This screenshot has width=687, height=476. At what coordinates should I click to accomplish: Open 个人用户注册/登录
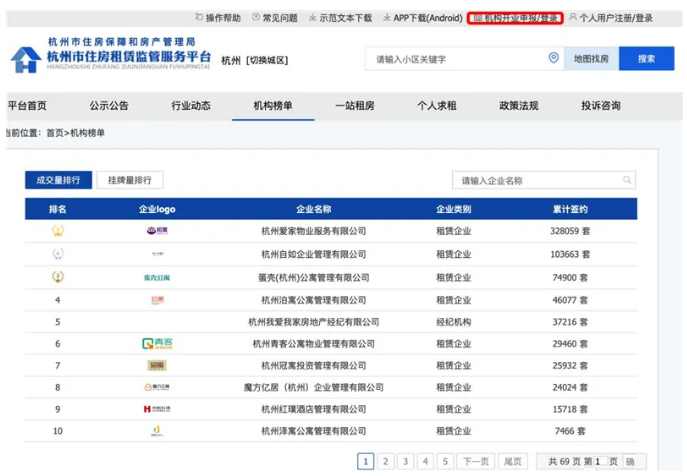tap(616, 18)
